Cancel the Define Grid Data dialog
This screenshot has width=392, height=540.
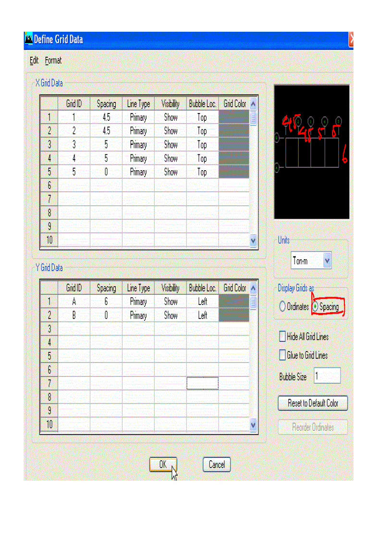click(x=217, y=465)
